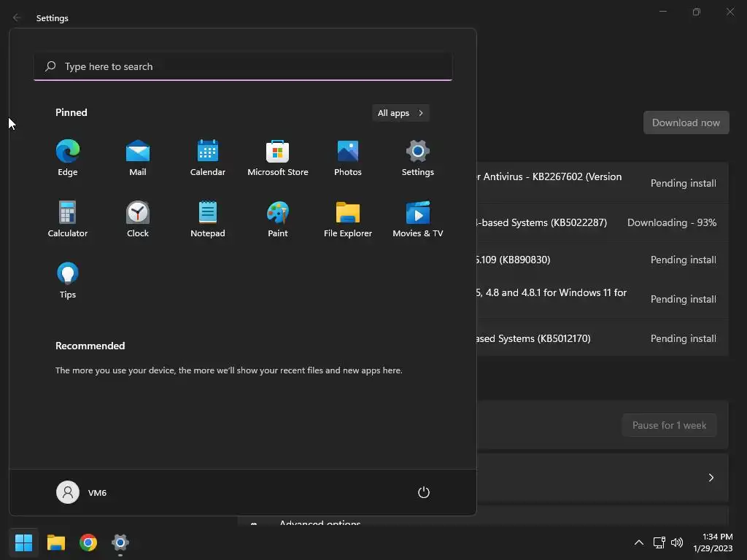Restore down the Settings window
The width and height of the screenshot is (747, 560).
coord(697,12)
